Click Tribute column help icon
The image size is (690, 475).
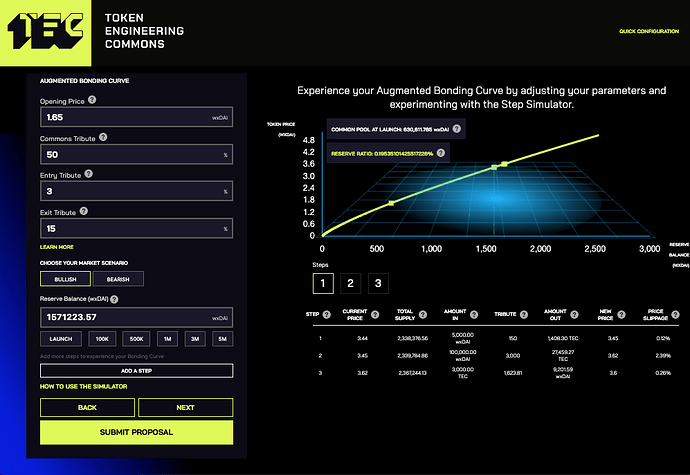(524, 315)
